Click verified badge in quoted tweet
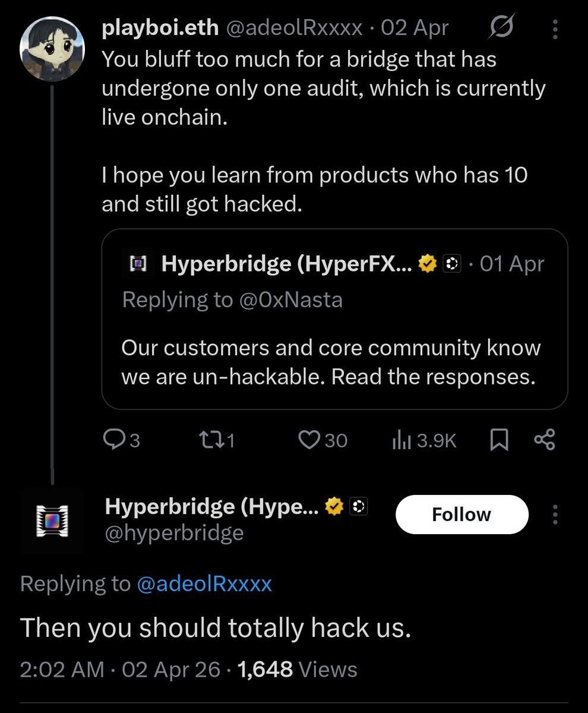588x713 pixels. pyautogui.click(x=428, y=263)
